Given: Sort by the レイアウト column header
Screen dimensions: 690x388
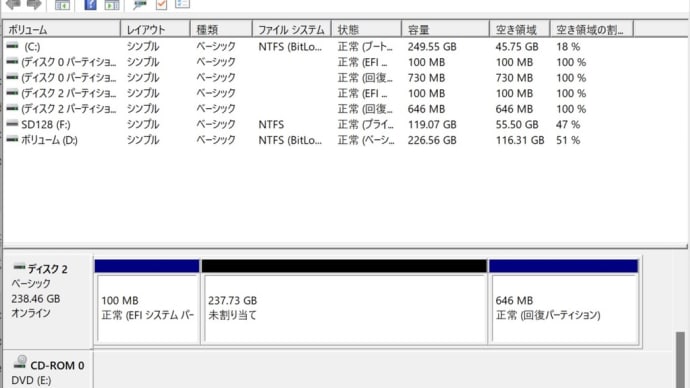Looking at the screenshot, I should tap(155, 29).
